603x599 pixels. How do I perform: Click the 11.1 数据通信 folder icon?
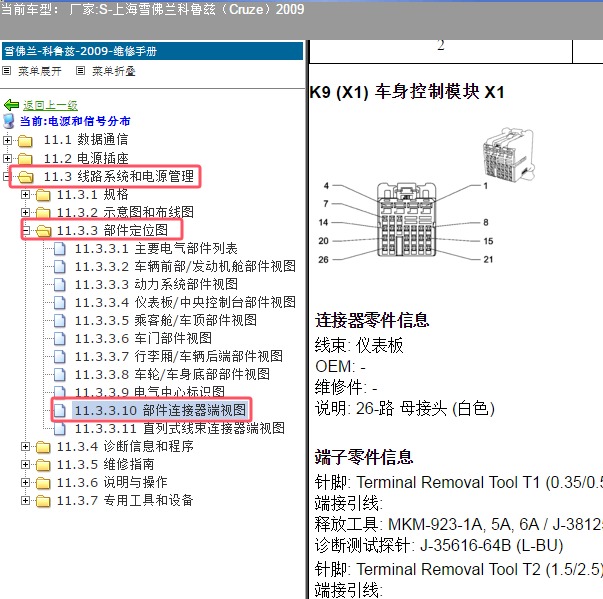point(25,141)
